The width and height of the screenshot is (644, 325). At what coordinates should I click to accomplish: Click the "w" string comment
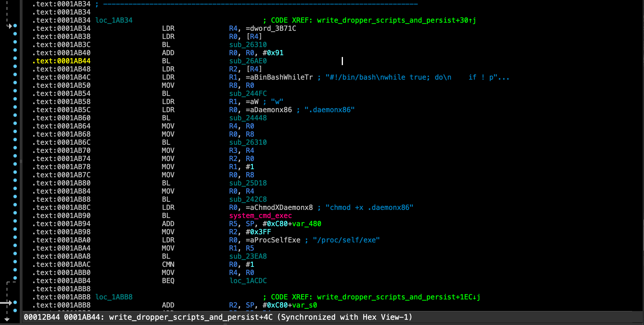pyautogui.click(x=277, y=102)
